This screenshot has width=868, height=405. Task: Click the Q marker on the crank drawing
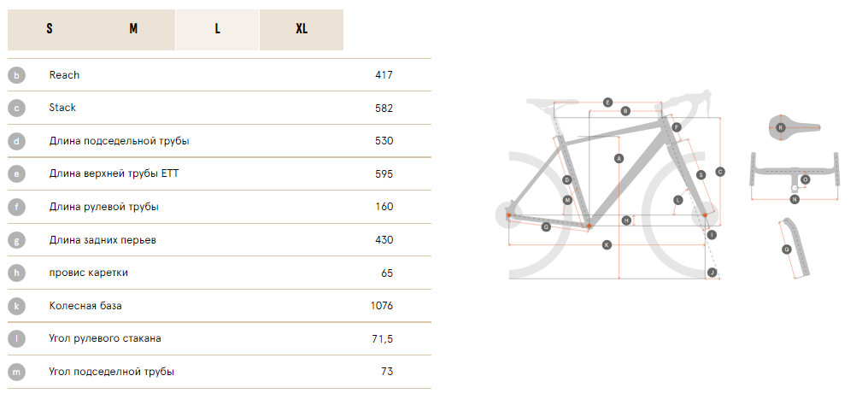point(787,249)
